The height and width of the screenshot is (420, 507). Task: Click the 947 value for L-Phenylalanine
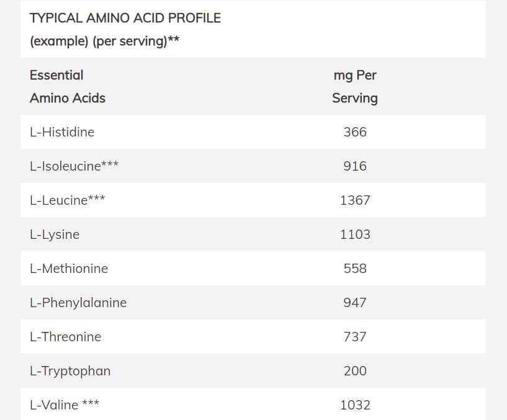(x=355, y=303)
